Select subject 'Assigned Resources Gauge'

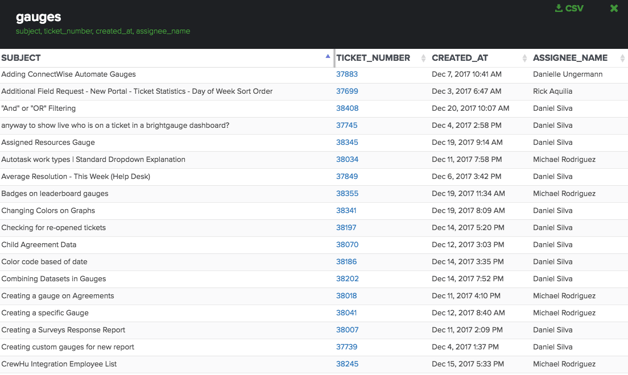tap(48, 143)
